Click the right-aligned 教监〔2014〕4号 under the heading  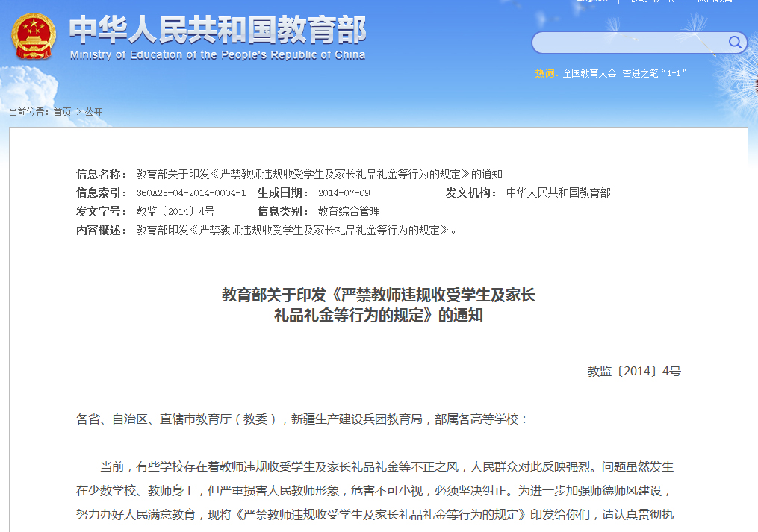634,371
